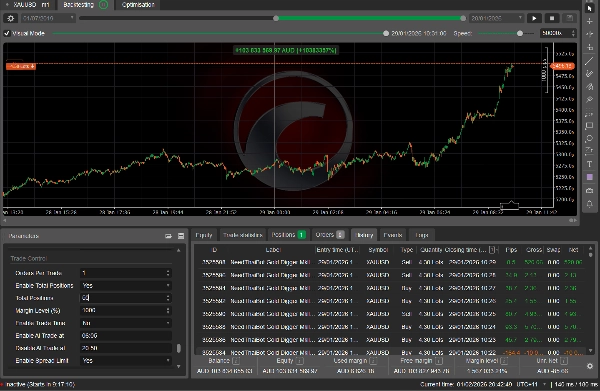Select the ellipse shape tool
The height and width of the screenshot is (391, 600).
[589, 138]
